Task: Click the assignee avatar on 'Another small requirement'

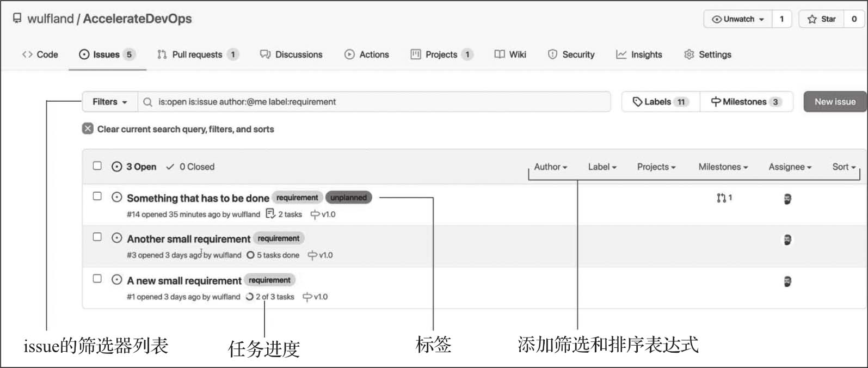Action: (x=787, y=240)
